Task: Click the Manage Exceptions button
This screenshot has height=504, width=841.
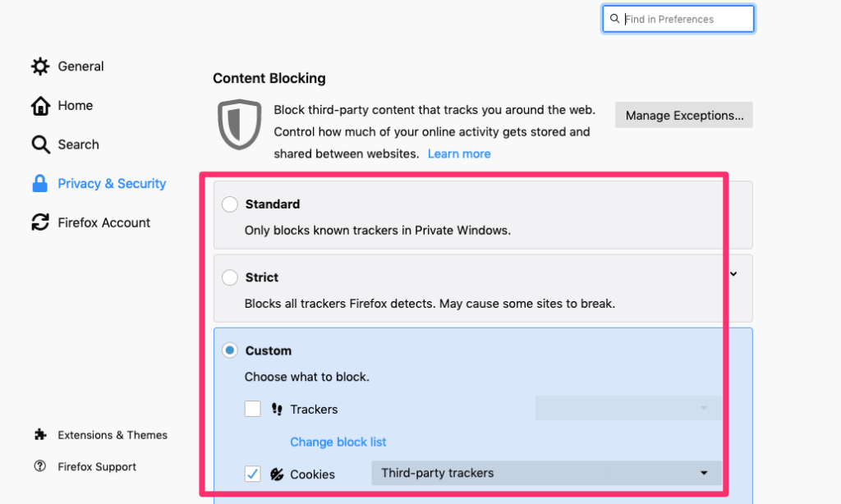Action: point(684,116)
